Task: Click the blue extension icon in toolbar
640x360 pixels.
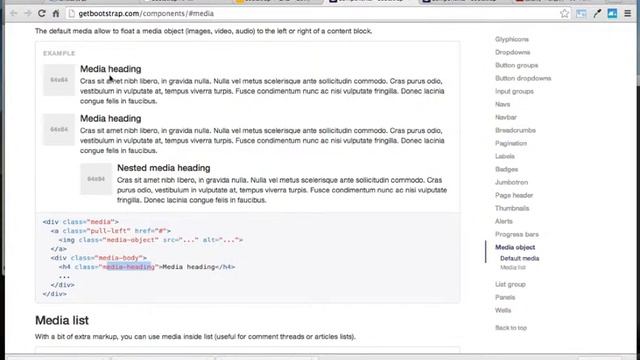Action: tap(613, 13)
